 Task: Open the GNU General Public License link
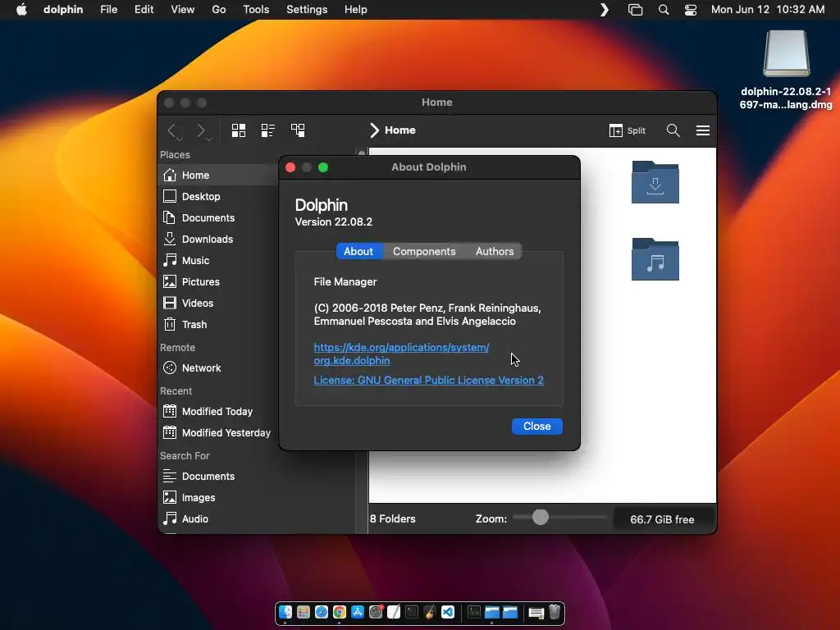(428, 381)
